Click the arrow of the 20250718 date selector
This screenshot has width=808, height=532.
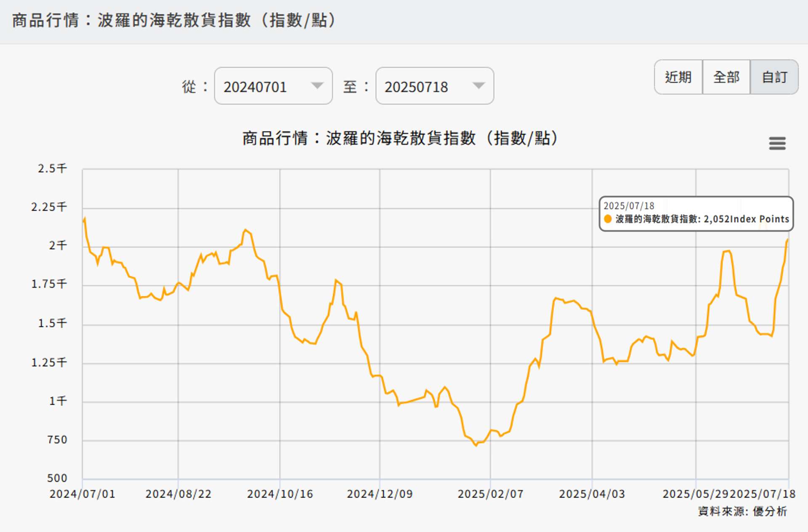pyautogui.click(x=478, y=86)
